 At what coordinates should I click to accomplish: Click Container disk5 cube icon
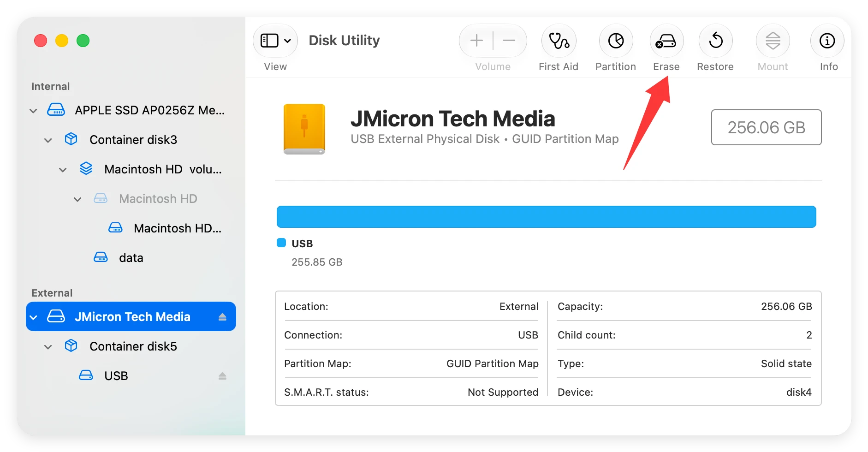point(71,345)
